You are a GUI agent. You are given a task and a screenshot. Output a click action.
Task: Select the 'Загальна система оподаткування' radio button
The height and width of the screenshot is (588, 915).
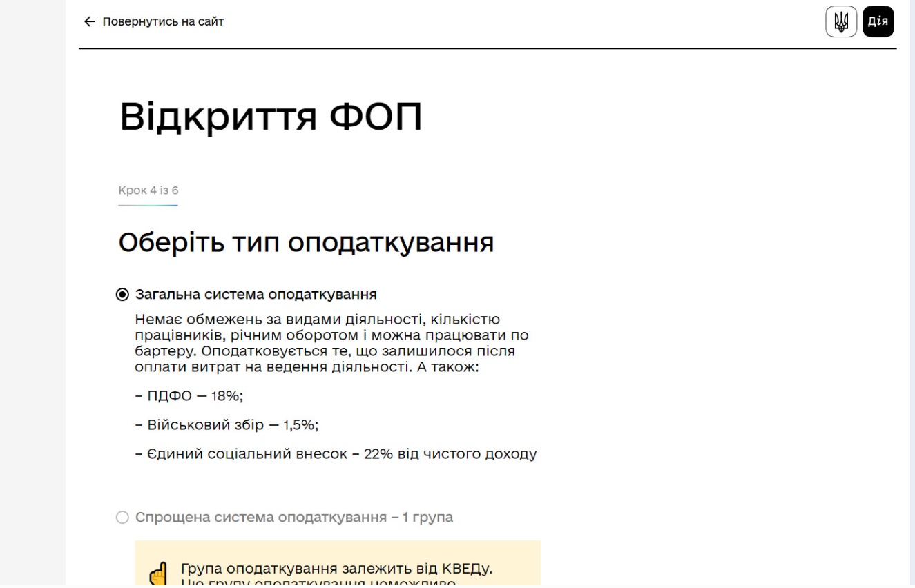tap(122, 295)
